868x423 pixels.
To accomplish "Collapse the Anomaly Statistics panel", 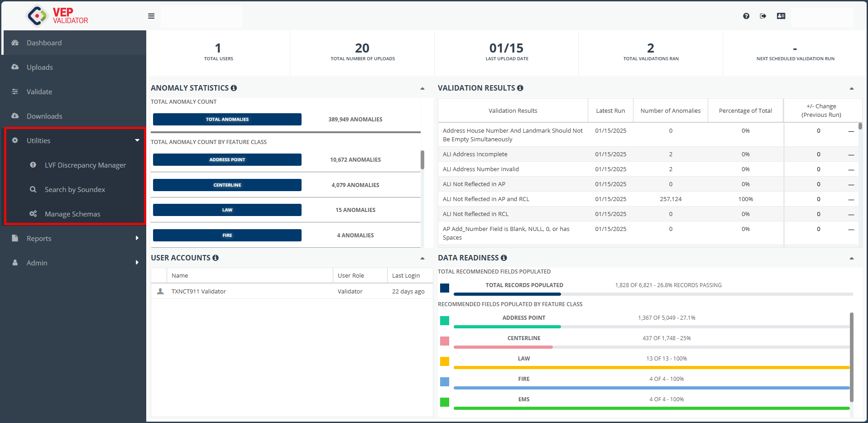I will [422, 89].
